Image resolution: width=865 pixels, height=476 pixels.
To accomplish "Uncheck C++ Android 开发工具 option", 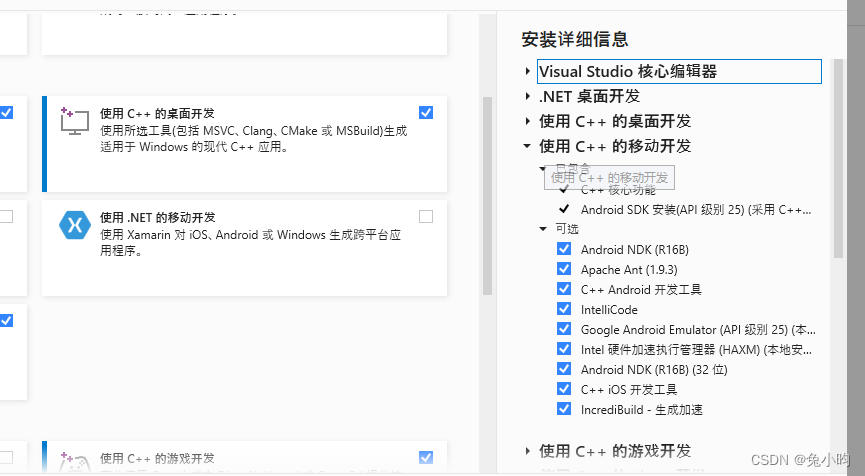I will click(x=564, y=288).
